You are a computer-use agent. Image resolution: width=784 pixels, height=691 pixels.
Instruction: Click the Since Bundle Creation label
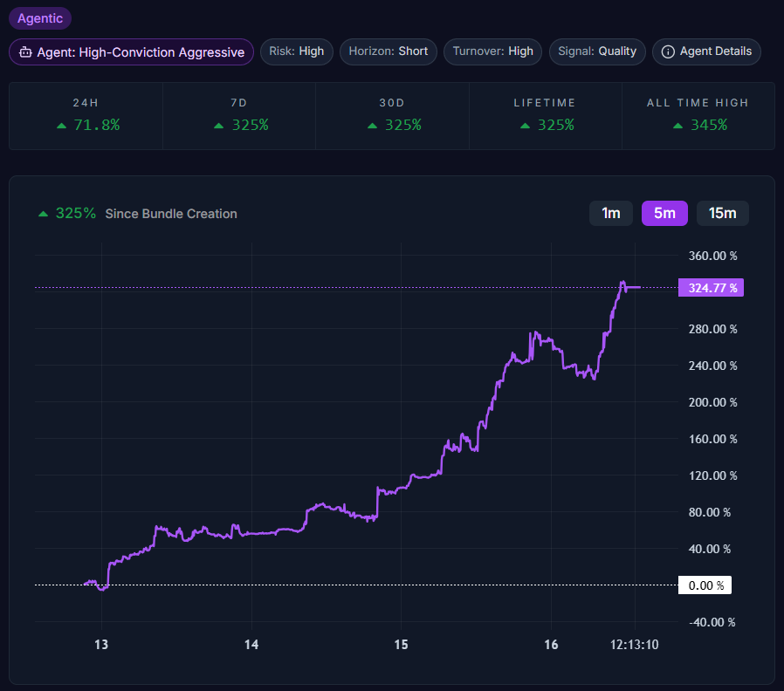[171, 214]
